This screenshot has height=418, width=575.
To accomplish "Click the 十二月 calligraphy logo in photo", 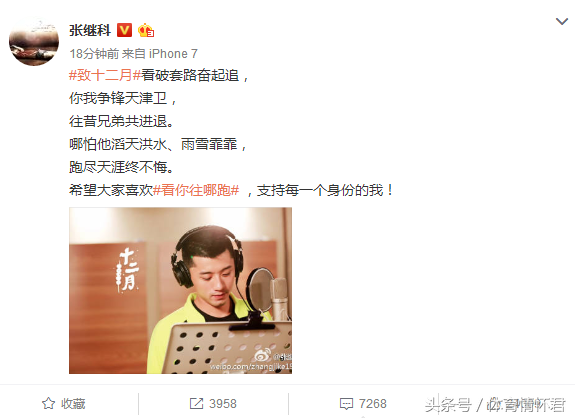I will [127, 270].
